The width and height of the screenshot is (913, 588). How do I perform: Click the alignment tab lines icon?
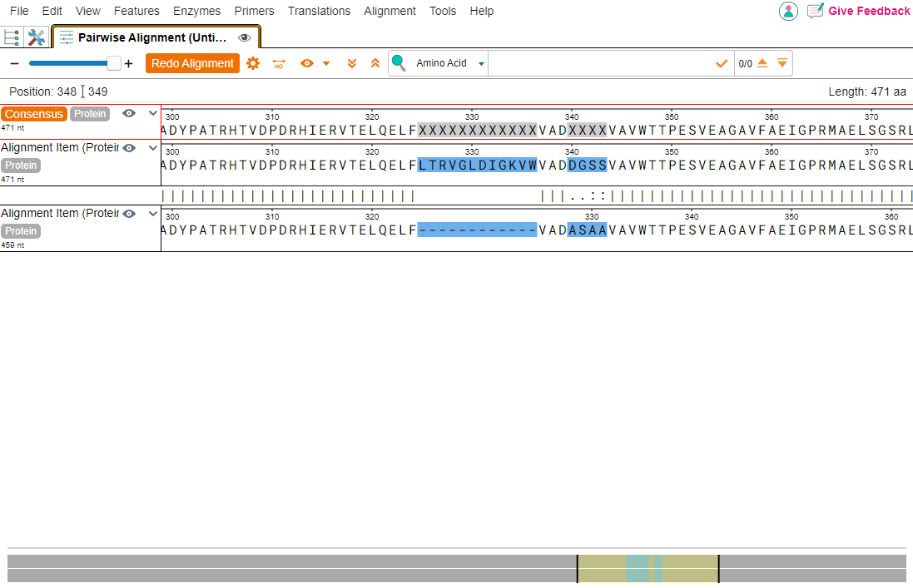(67, 37)
